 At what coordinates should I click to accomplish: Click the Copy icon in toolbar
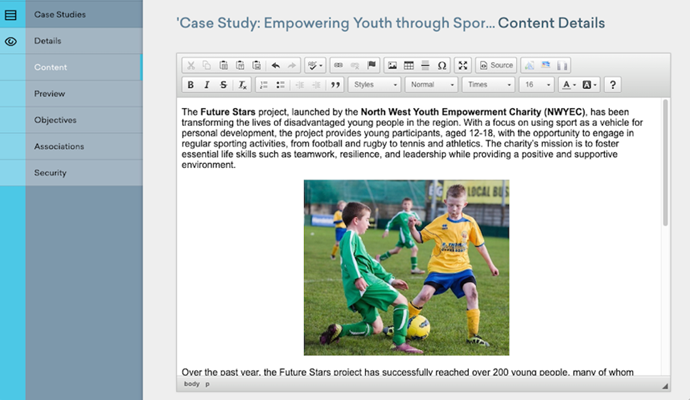point(207,66)
